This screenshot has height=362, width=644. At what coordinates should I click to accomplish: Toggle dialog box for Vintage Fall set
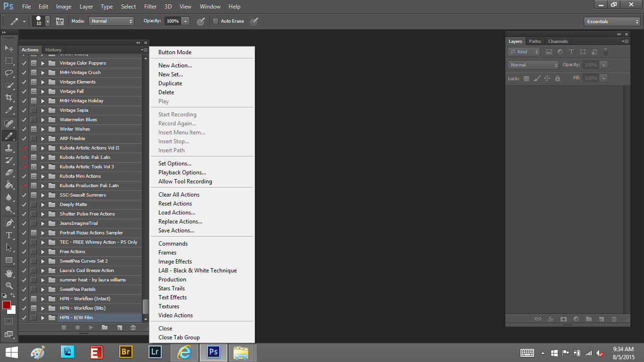pos(33,91)
